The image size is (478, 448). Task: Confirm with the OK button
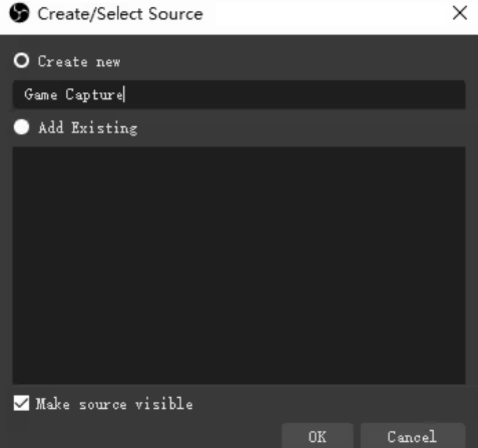coord(317,436)
